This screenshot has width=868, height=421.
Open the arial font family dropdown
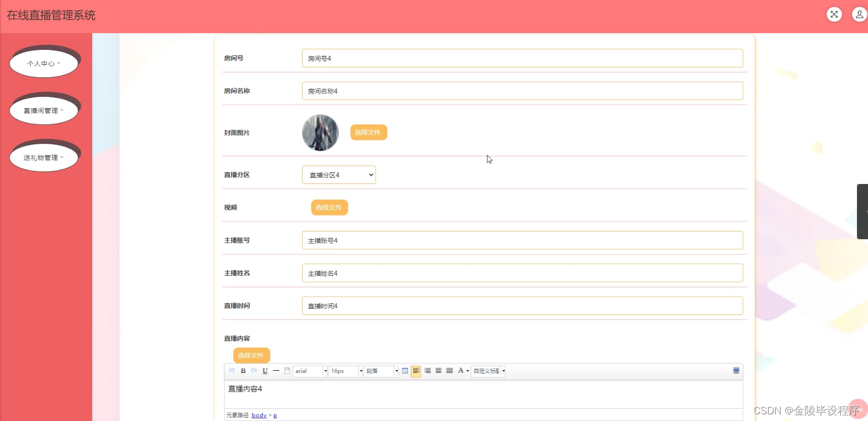(310, 371)
